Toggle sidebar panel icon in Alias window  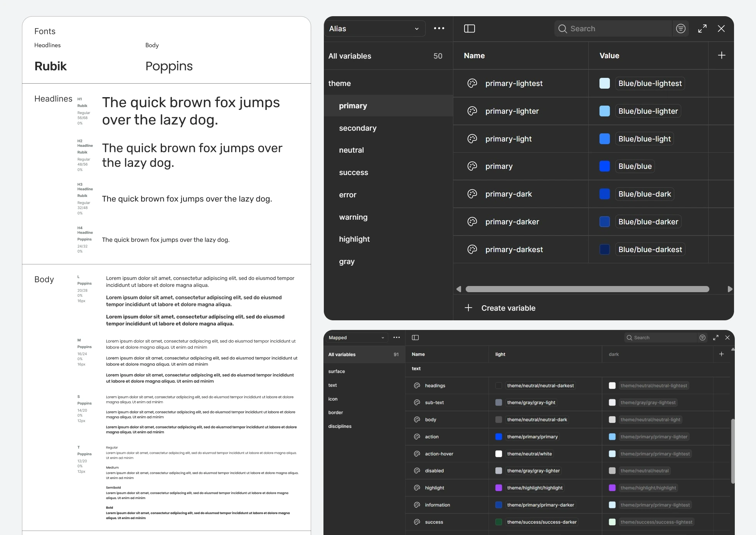(x=469, y=29)
